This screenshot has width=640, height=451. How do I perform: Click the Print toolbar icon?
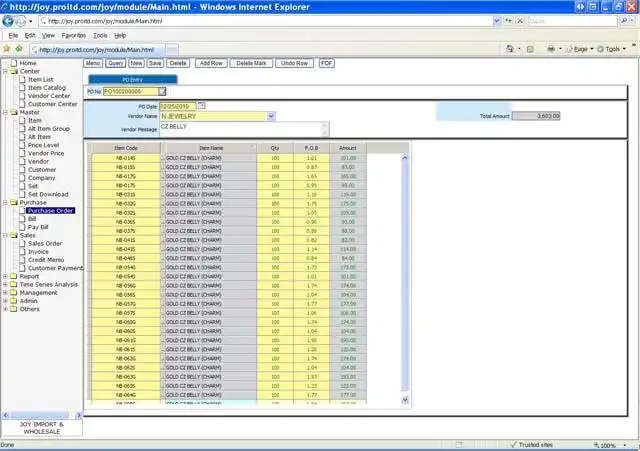pyautogui.click(x=551, y=49)
